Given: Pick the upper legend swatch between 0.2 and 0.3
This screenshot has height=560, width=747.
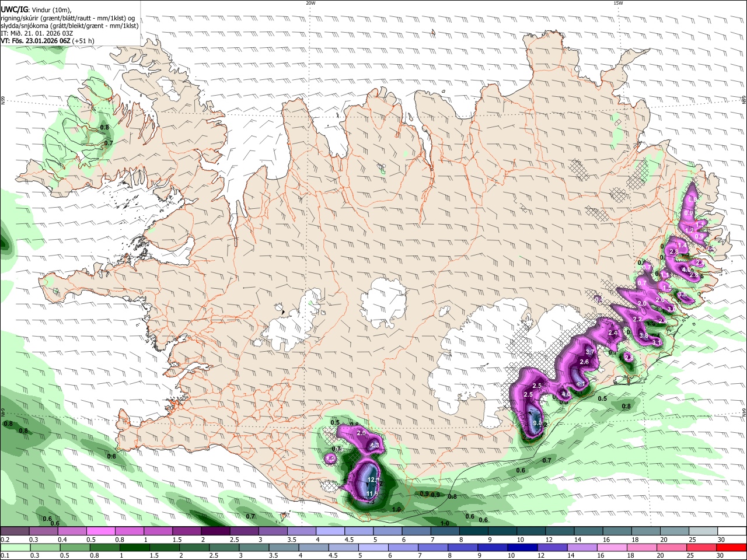Looking at the screenshot, I should (15, 531).
